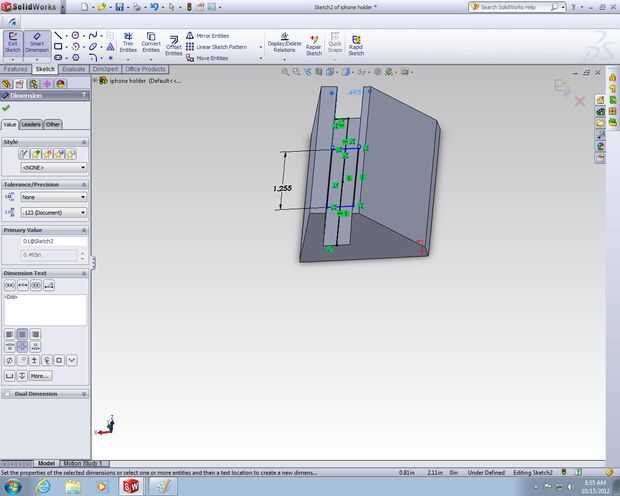Open the Other tab in Dimension panel
620x496 pixels.
(53, 124)
